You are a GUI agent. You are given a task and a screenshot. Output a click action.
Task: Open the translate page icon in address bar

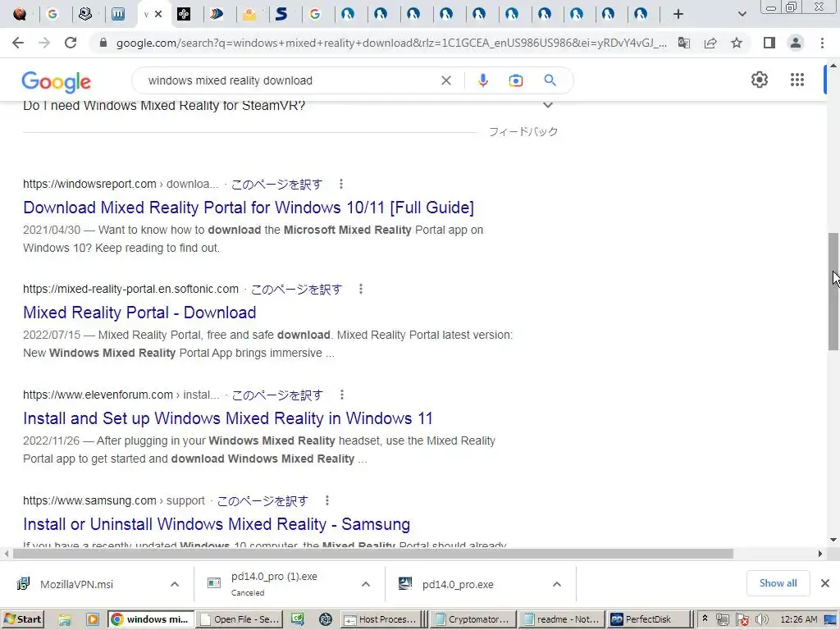[684, 43]
